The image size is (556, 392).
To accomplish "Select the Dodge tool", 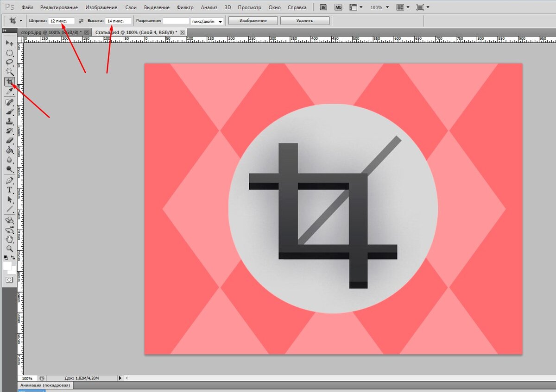I will [9, 169].
